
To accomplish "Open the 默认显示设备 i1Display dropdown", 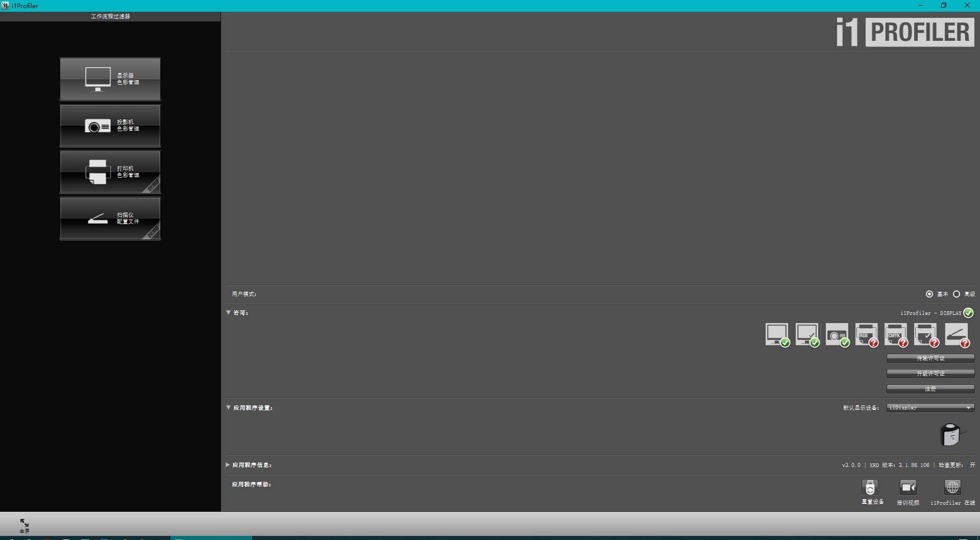I will 930,408.
